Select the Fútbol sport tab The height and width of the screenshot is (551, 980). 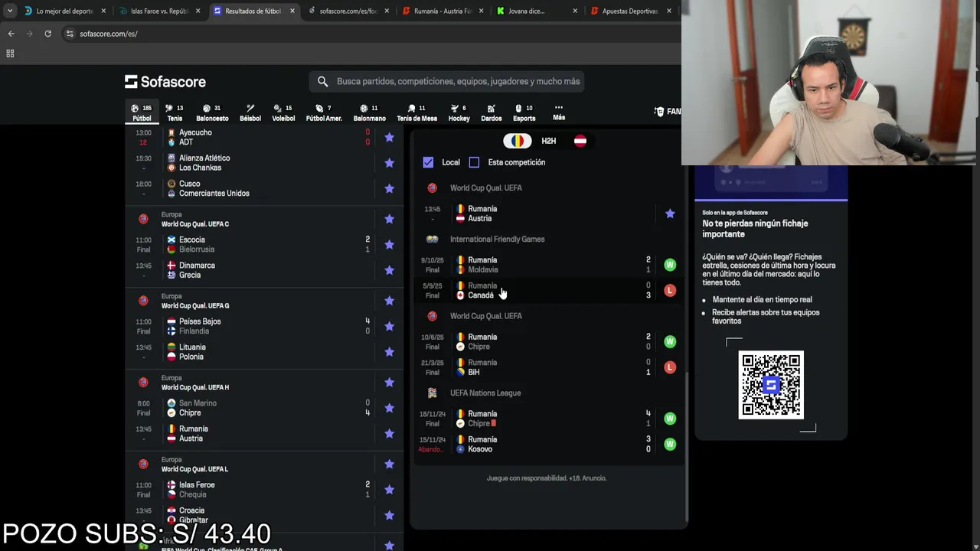(x=142, y=112)
